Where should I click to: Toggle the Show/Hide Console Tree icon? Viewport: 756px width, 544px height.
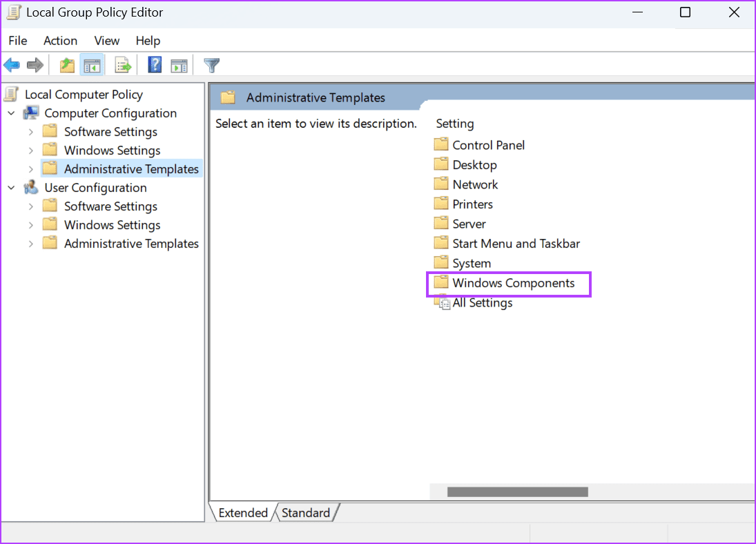92,64
